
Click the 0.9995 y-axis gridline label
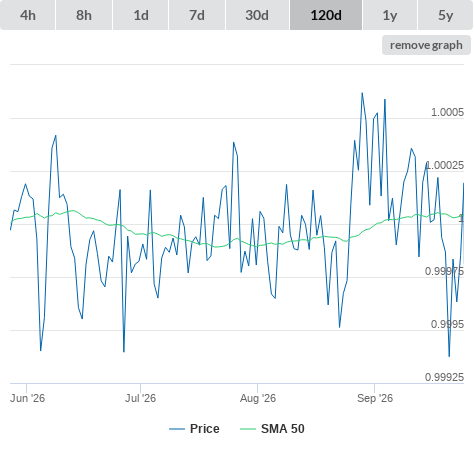[447, 324]
